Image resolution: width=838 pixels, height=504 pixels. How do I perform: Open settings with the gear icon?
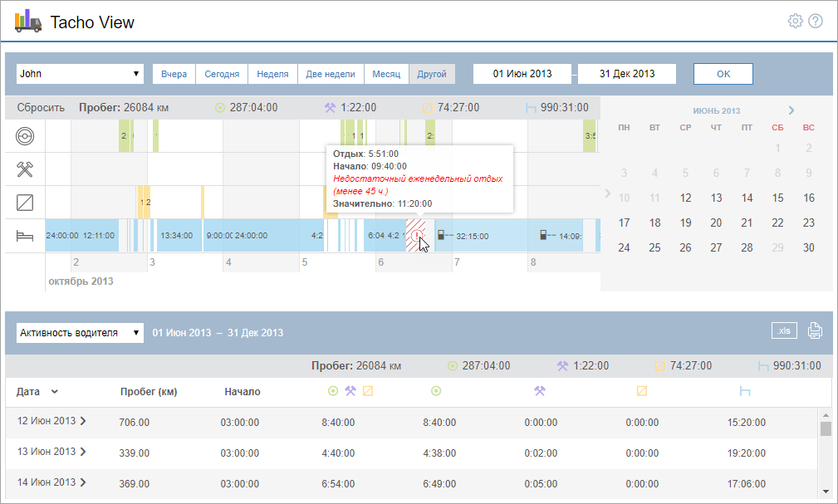coord(795,21)
